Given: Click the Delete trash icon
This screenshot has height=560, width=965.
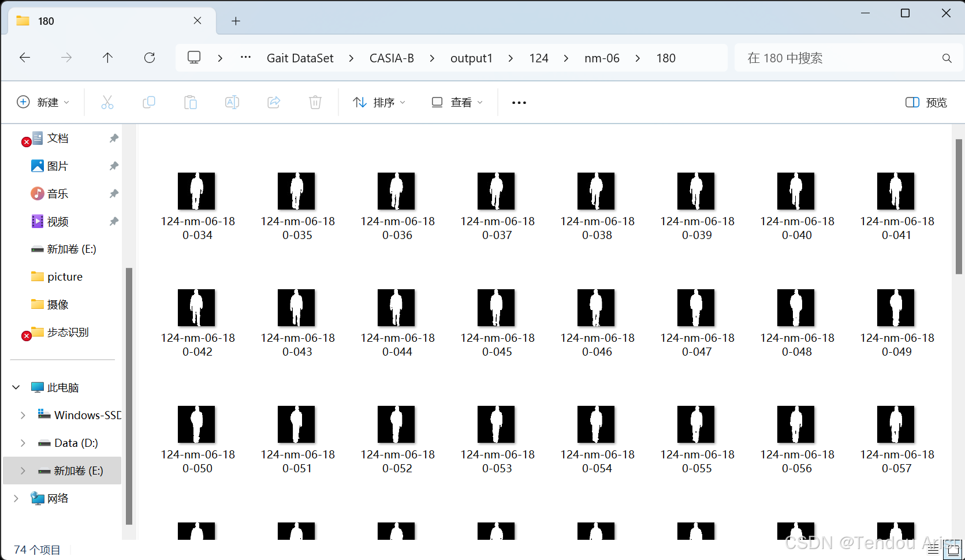Looking at the screenshot, I should (315, 102).
